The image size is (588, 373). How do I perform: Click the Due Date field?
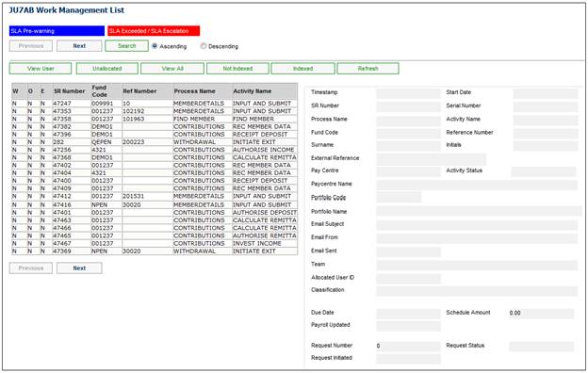tap(408, 314)
